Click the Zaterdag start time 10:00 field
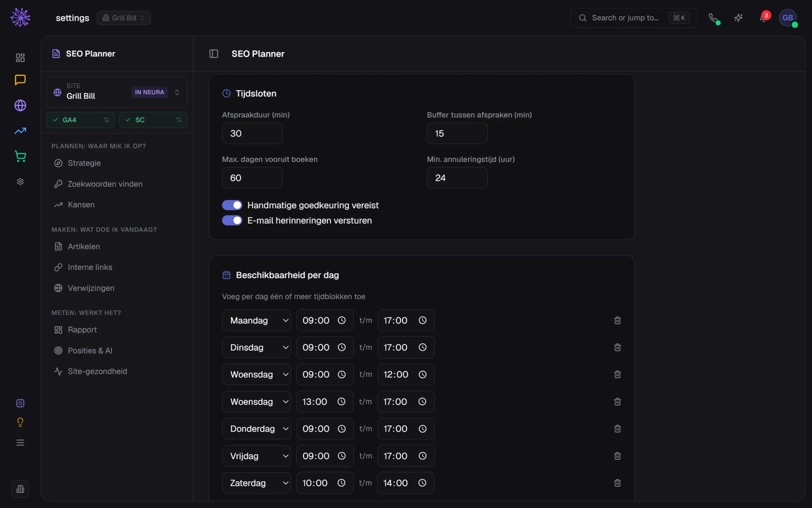The width and height of the screenshot is (812, 508). point(325,483)
